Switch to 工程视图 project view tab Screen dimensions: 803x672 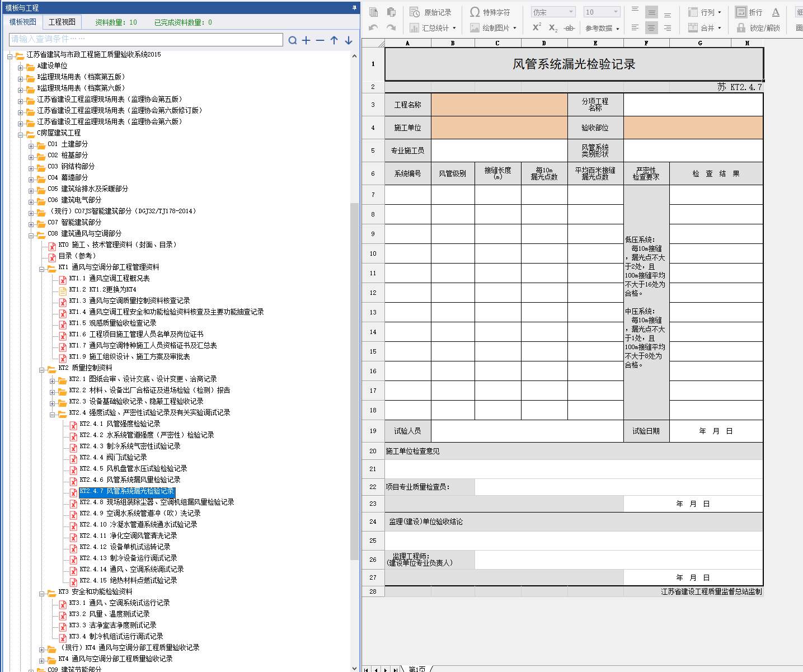pyautogui.click(x=62, y=22)
